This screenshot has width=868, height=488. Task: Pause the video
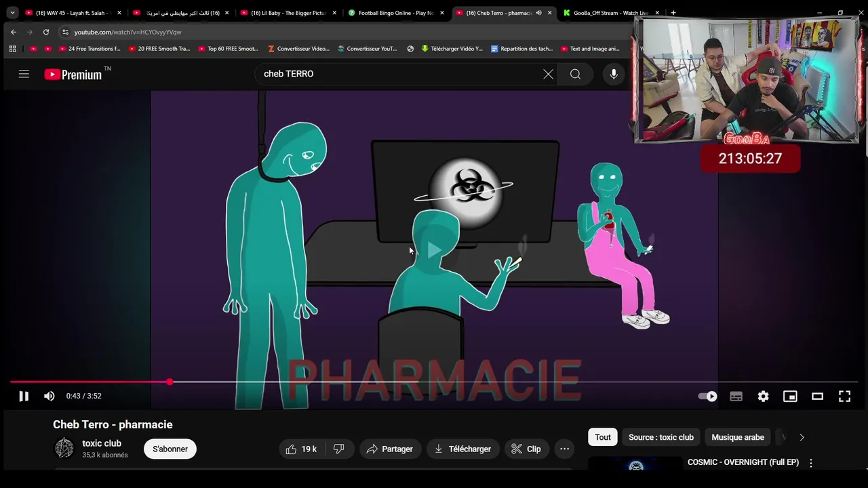tap(24, 396)
